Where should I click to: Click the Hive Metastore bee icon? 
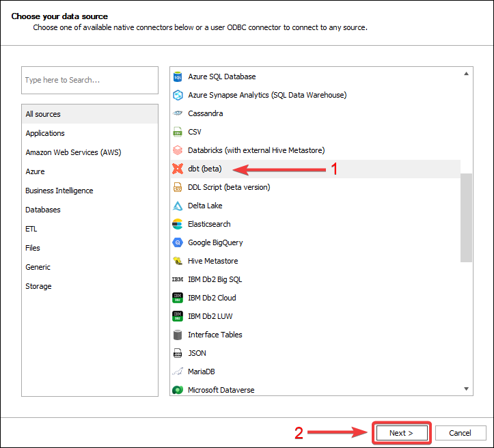pos(178,261)
